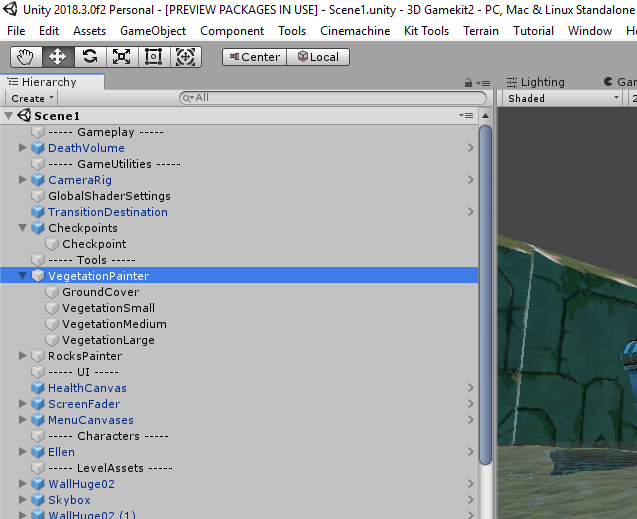Click the Checkpoints prefab cube icon
The width and height of the screenshot is (637, 519).
38,228
